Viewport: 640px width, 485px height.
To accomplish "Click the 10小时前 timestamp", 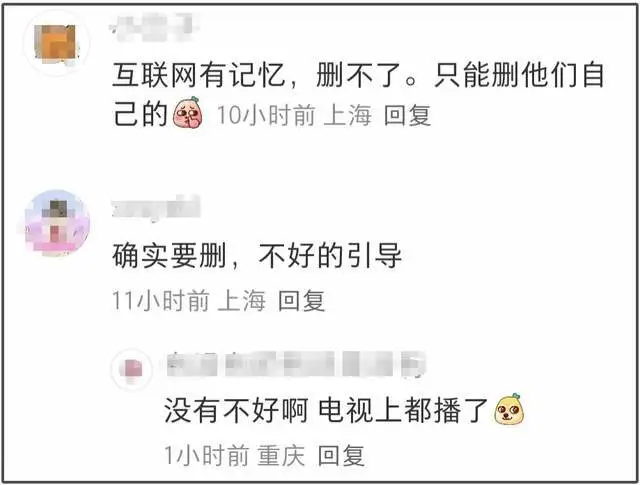I will (266, 115).
